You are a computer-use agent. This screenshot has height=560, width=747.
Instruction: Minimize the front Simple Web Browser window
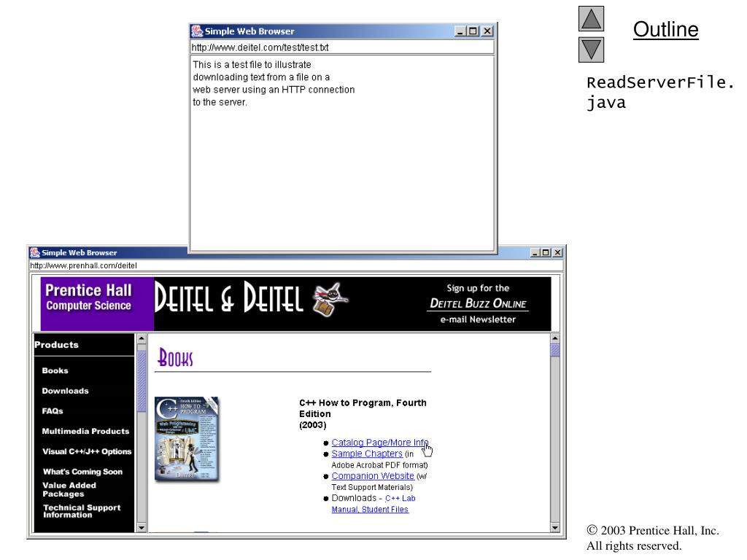(x=460, y=31)
